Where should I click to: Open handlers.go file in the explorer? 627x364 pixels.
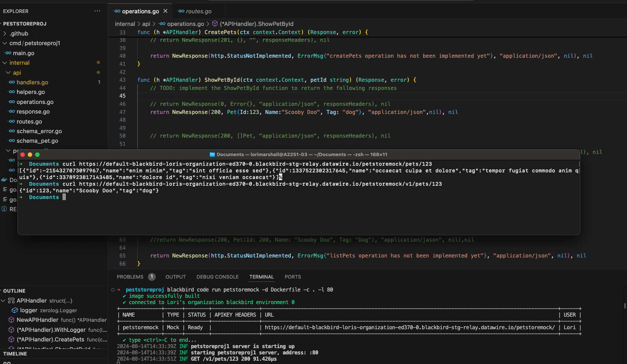[32, 82]
